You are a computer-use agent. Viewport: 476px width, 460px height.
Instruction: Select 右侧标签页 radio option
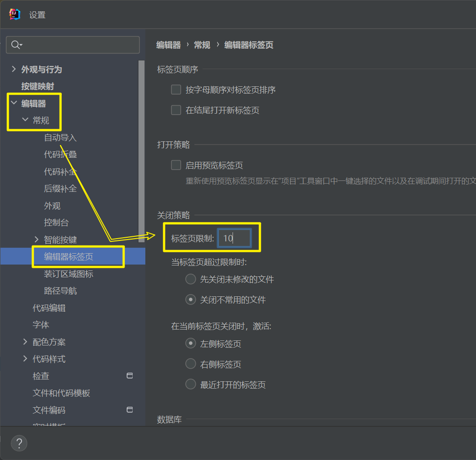tap(191, 364)
